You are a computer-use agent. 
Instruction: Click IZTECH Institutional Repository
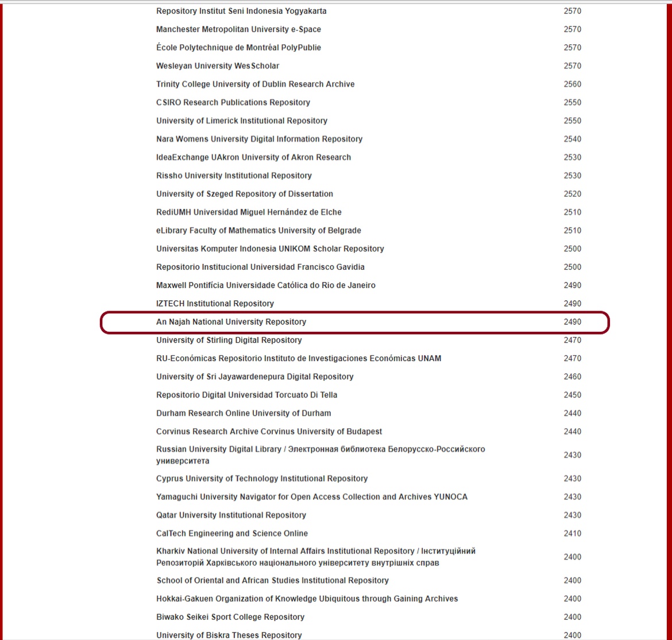click(215, 303)
